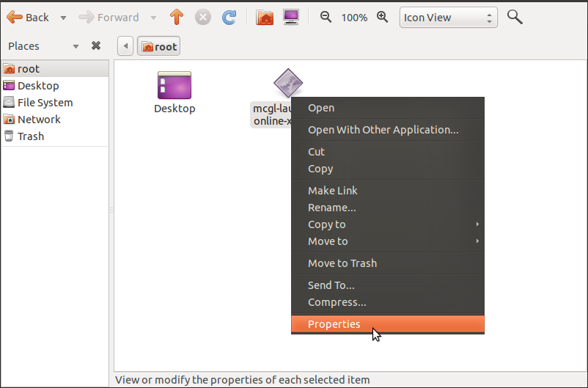Open Home folder via toolbar icon

[x=265, y=17]
